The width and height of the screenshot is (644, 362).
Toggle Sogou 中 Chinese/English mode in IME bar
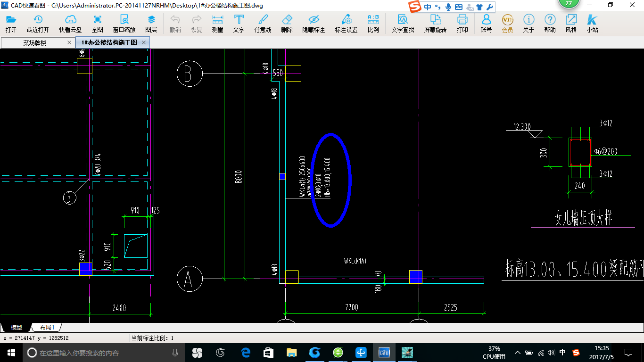coord(428,7)
